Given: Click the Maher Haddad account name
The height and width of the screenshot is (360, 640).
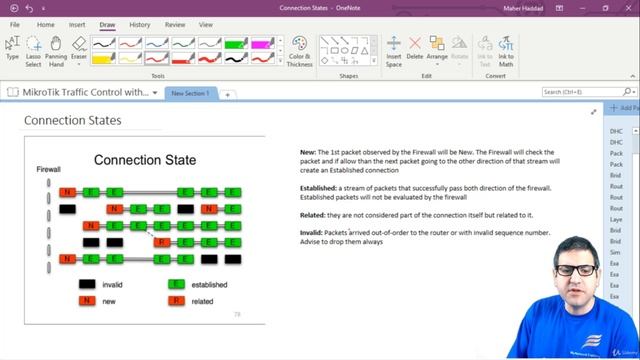Looking at the screenshot, I should [523, 8].
